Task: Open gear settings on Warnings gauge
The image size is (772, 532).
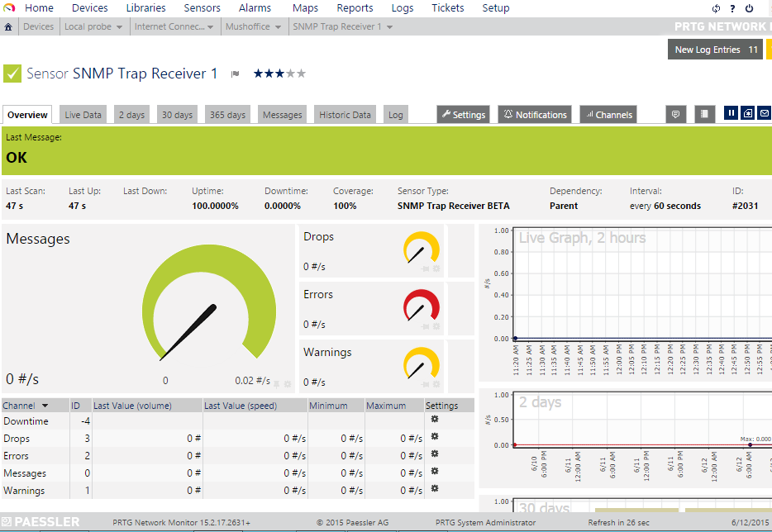Action: 436,384
